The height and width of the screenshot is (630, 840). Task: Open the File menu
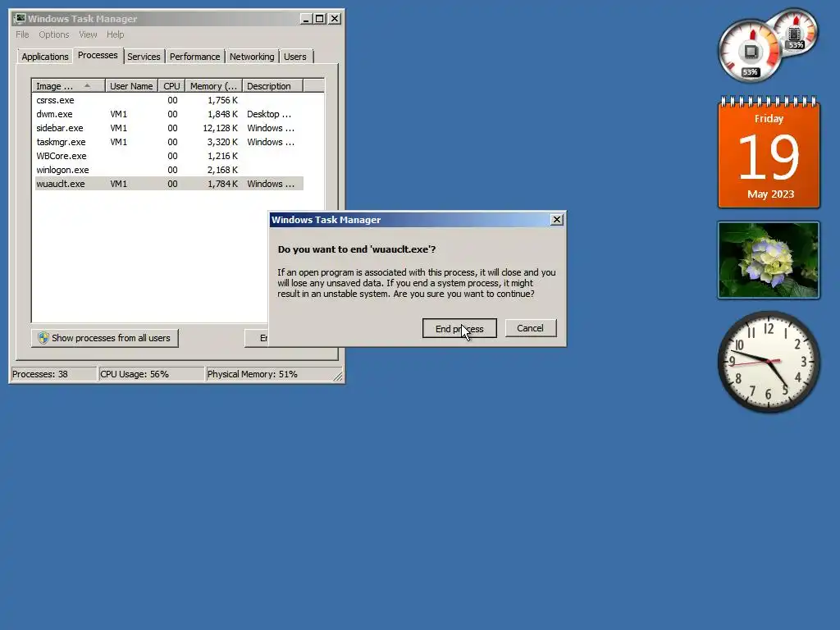[x=22, y=34]
